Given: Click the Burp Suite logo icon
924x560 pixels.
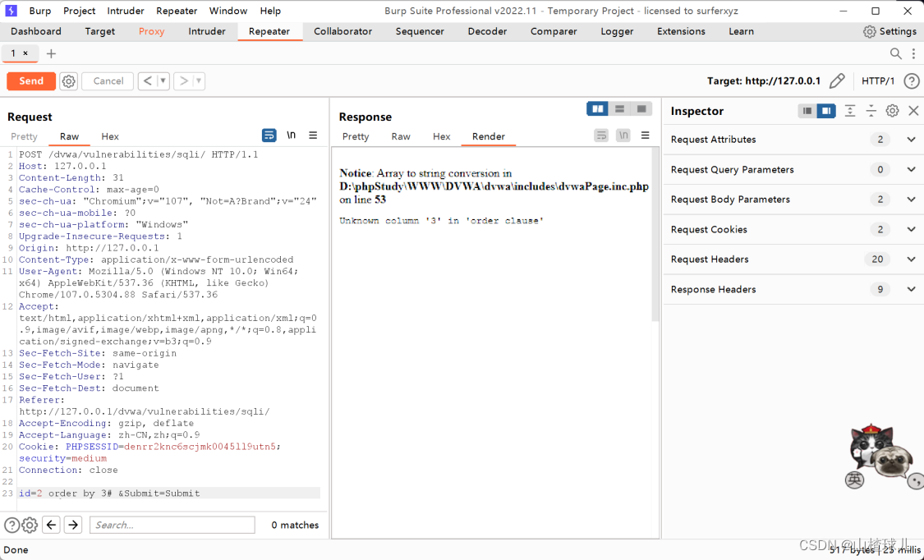Looking at the screenshot, I should coord(11,11).
